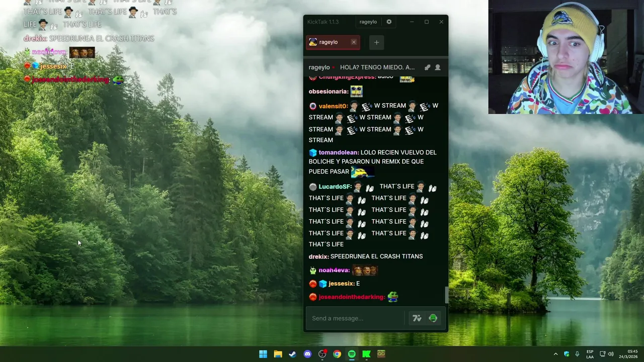
Task: Click joseandointhedarking's red badge
Action: pyautogui.click(x=313, y=297)
